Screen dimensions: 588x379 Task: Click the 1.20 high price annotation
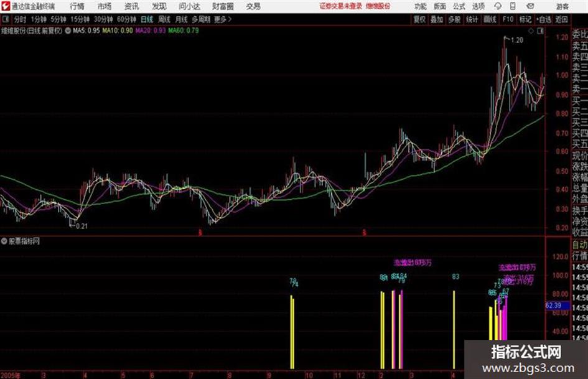tap(516, 40)
